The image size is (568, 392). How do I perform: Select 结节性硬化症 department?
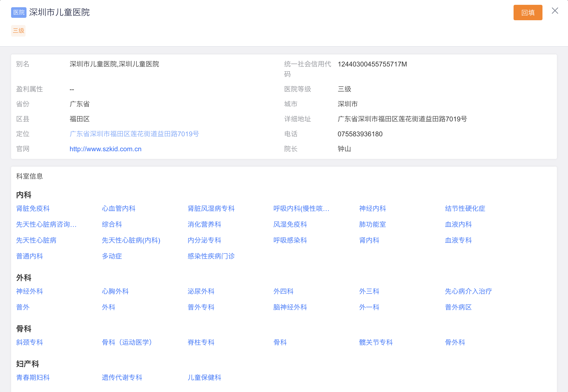465,209
